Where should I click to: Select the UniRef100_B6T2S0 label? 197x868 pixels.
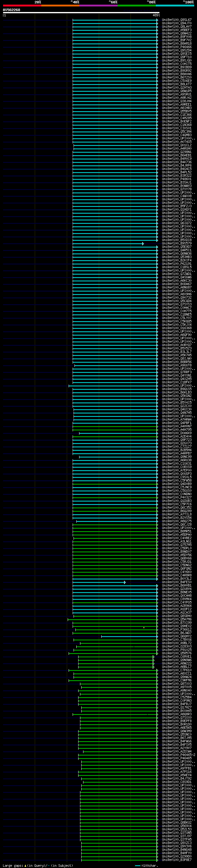pos(177,78)
